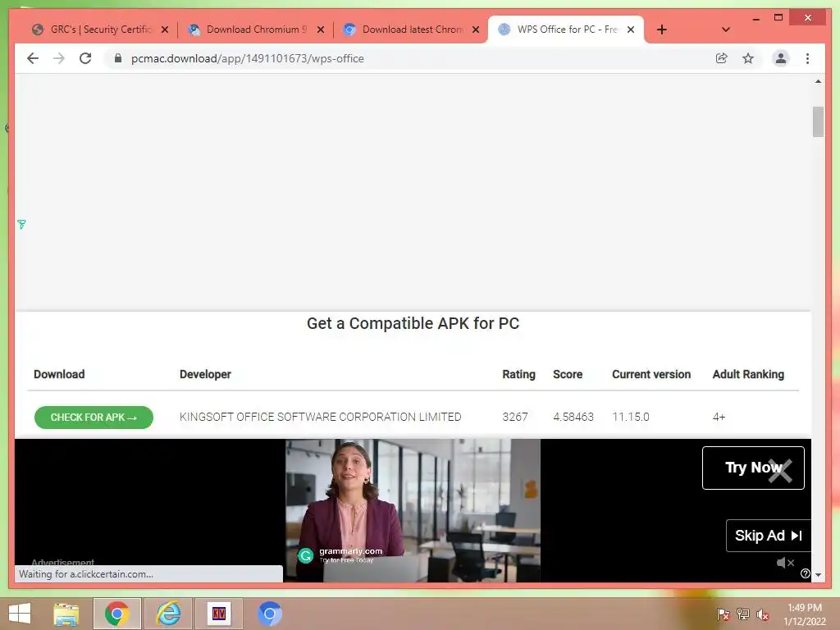Image resolution: width=840 pixels, height=630 pixels.
Task: Click the current version 11.15.0
Action: pos(631,417)
